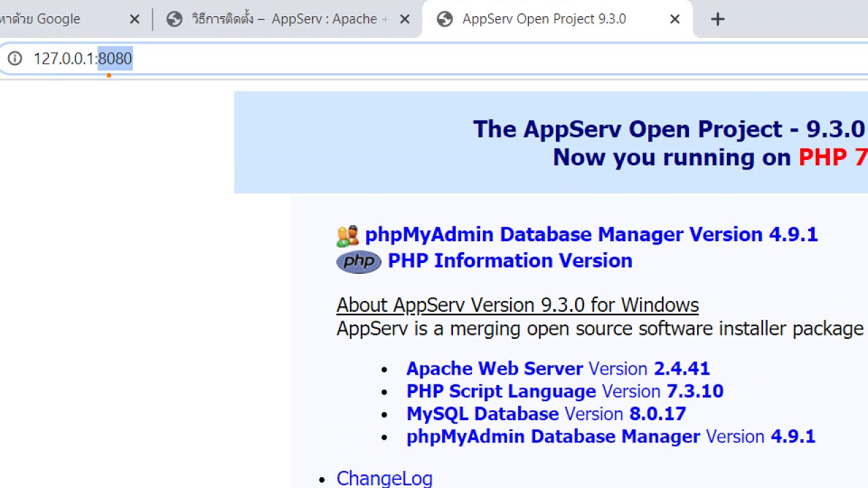Screen dimensions: 868x488
Task: Close the Google search tab
Action: [x=134, y=19]
